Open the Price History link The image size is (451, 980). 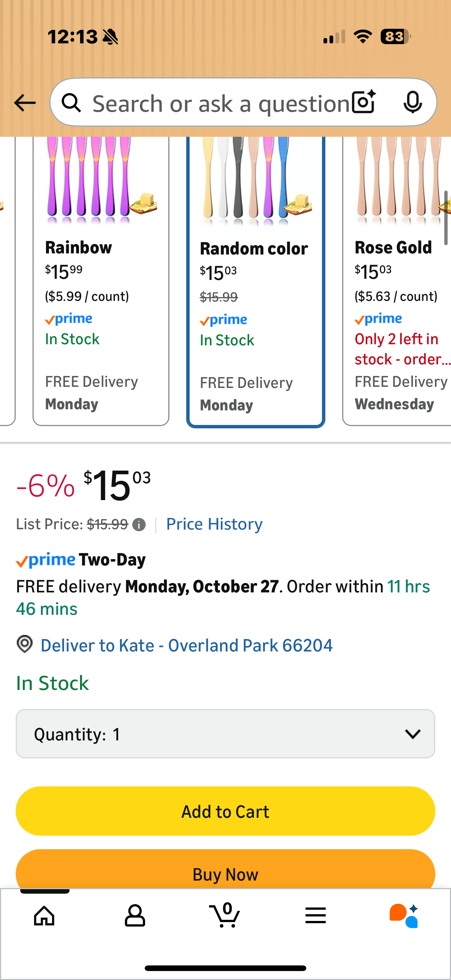coord(214,524)
